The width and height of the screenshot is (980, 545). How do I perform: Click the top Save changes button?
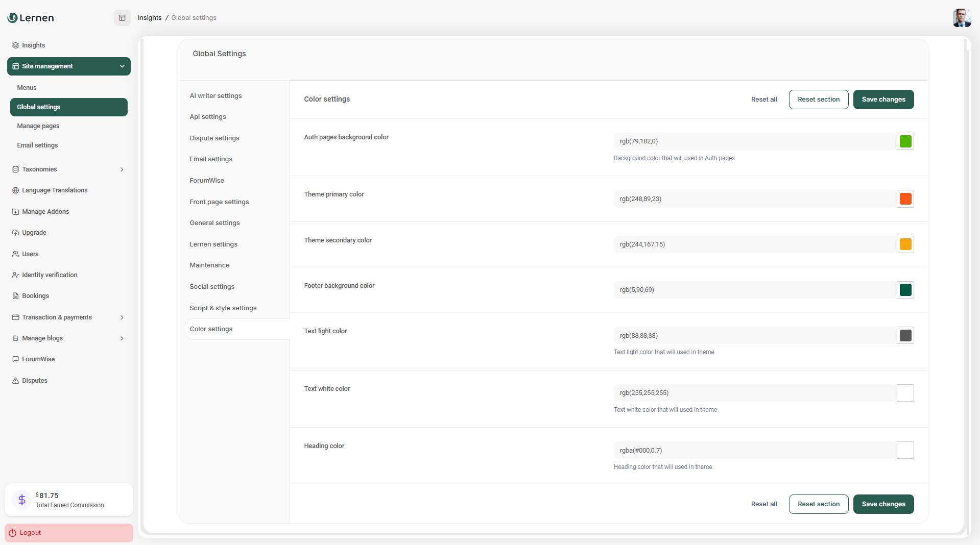[883, 100]
